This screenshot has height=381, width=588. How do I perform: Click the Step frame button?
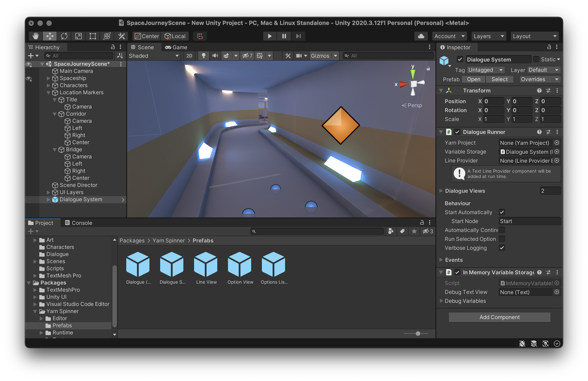point(298,36)
